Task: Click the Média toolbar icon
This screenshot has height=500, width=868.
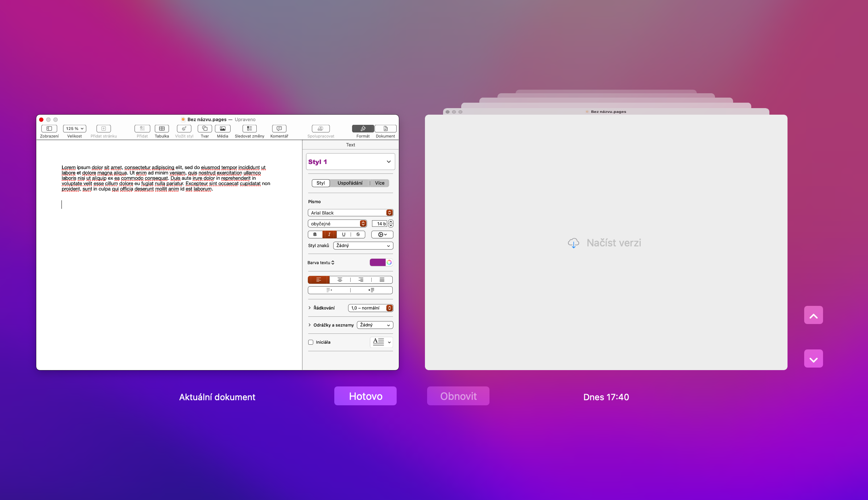Action: (222, 128)
